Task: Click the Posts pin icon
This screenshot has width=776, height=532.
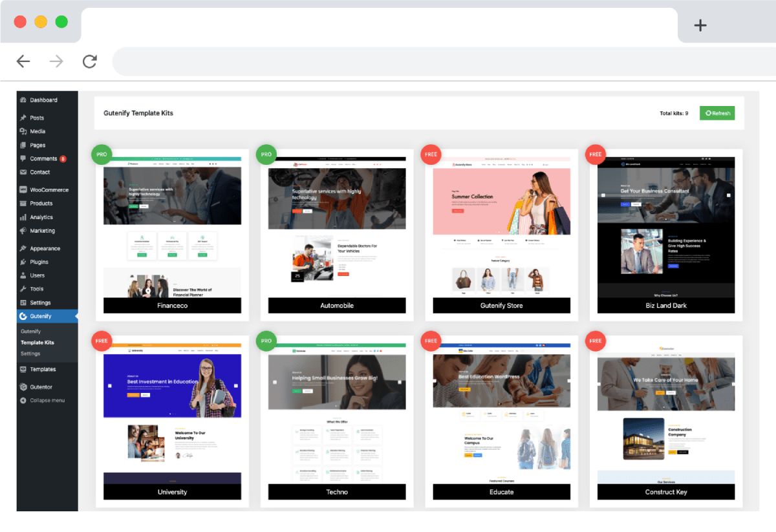Action: [x=23, y=118]
